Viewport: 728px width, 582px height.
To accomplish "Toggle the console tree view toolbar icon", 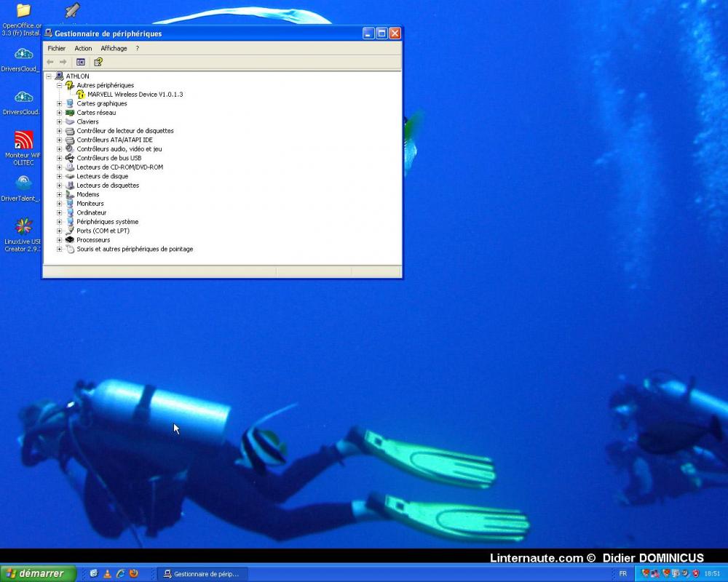I will 81,62.
